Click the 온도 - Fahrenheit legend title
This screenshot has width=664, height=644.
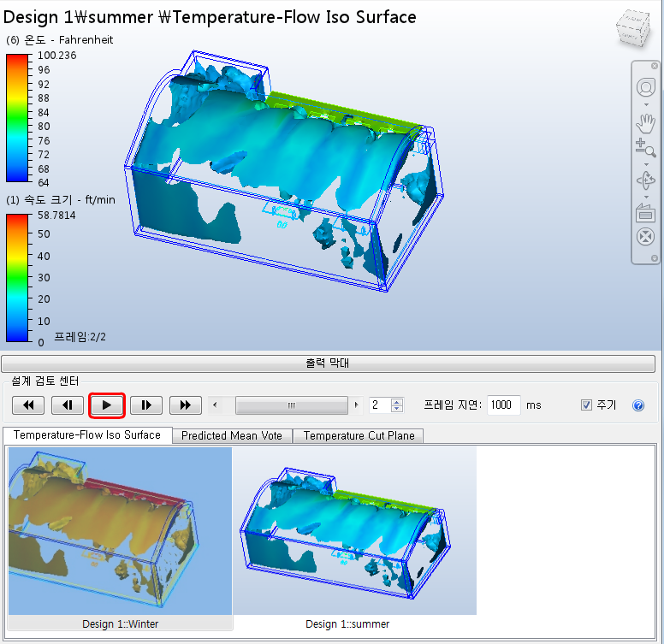(60, 40)
